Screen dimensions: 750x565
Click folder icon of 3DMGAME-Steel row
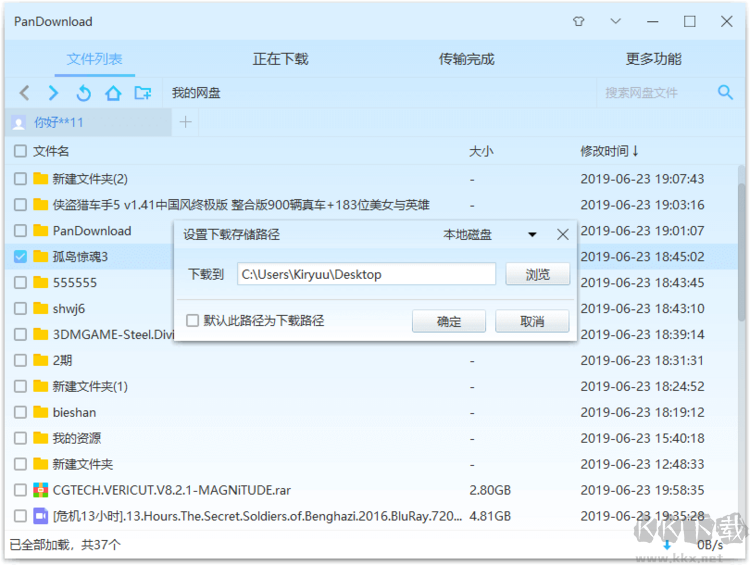[x=41, y=334]
